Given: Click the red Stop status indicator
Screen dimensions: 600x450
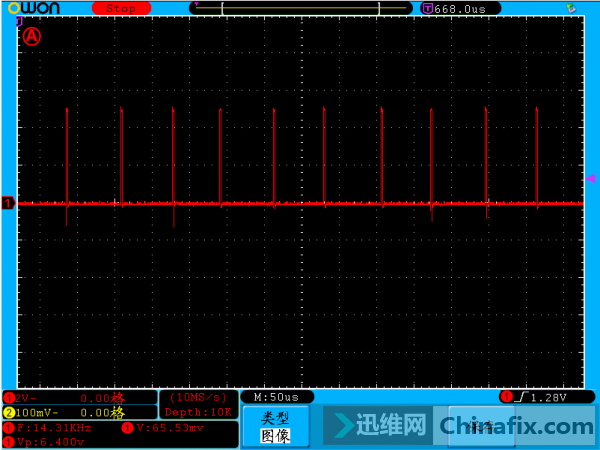Looking at the screenshot, I should point(121,8).
